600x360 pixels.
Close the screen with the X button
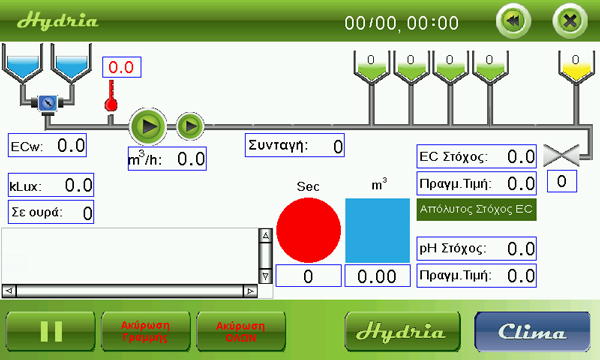coord(570,21)
